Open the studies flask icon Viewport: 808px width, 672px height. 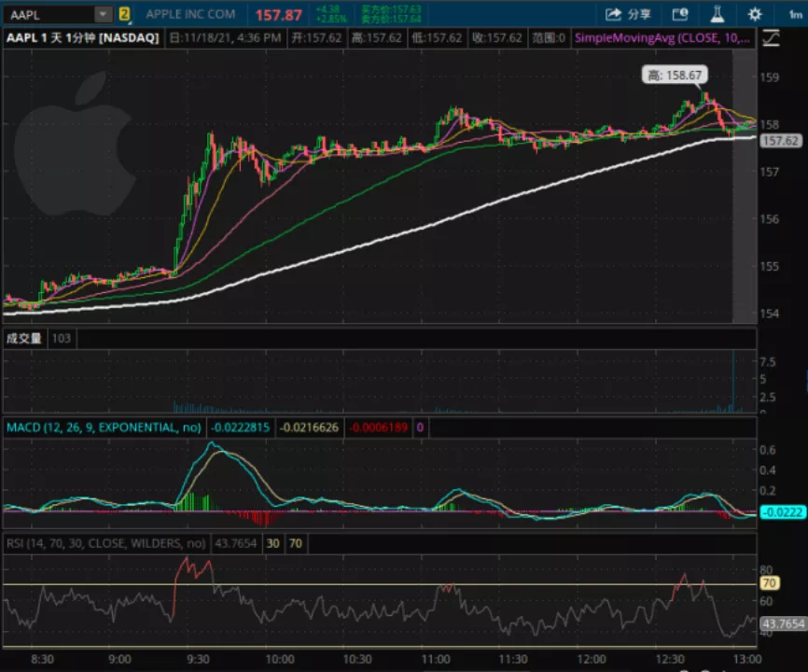coord(717,14)
